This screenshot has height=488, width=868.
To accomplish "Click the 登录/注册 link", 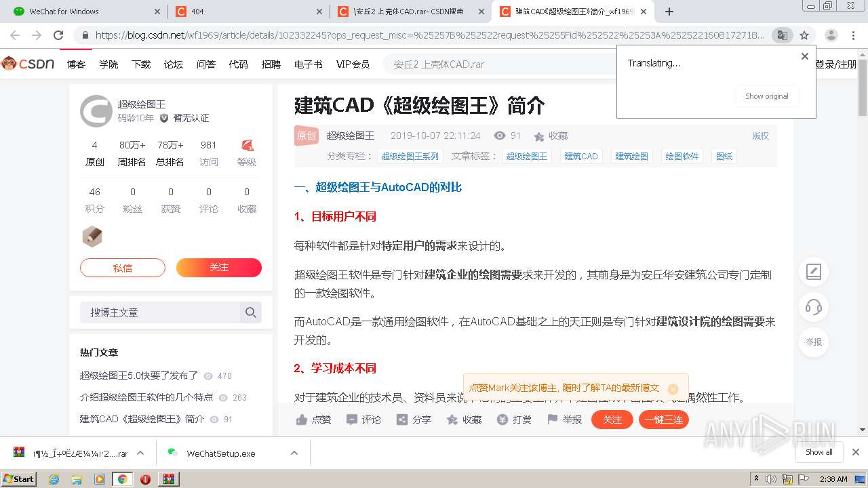I will [x=836, y=64].
